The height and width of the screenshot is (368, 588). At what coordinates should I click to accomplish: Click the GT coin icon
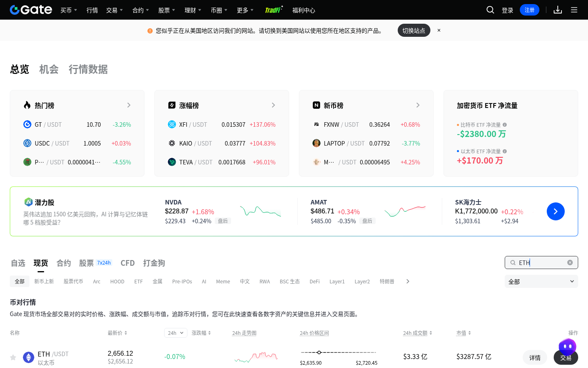(27, 124)
